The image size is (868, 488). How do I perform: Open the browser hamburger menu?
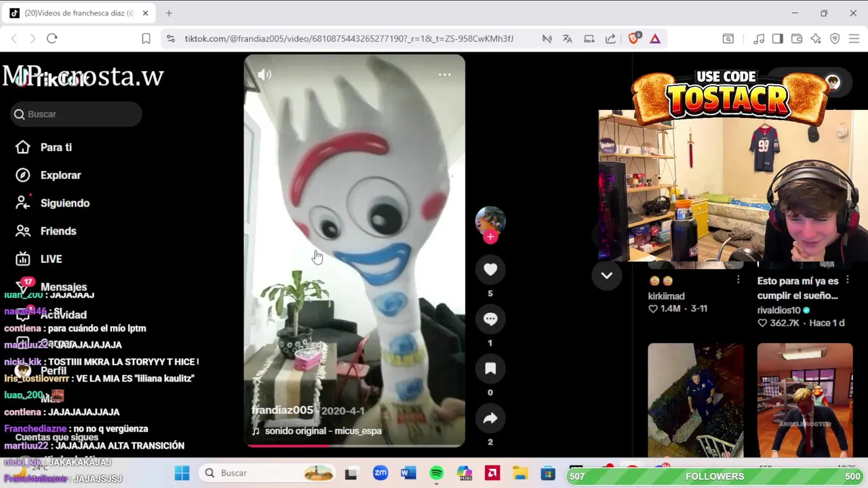[854, 39]
